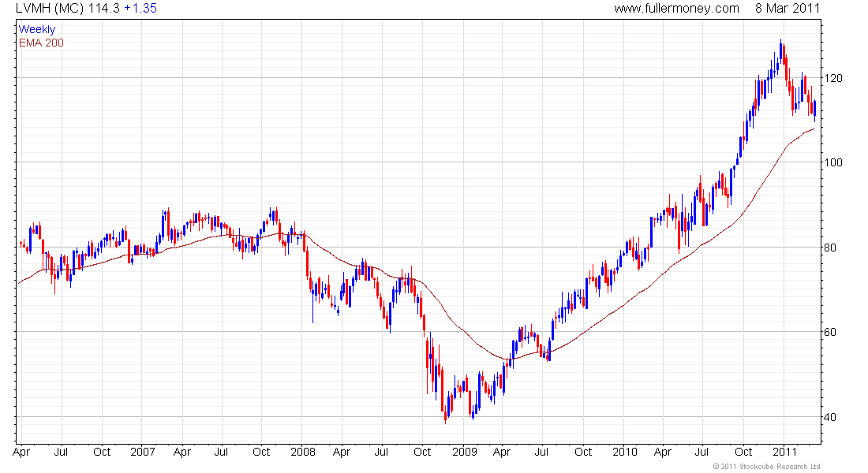Select the EMA 200 legend label
Viewport: 868px width, 473px height.
pos(41,43)
